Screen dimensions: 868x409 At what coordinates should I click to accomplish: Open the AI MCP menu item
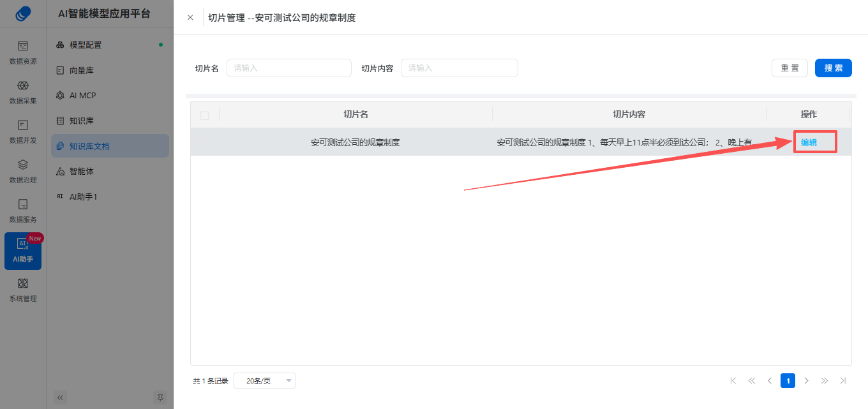pyautogui.click(x=110, y=95)
